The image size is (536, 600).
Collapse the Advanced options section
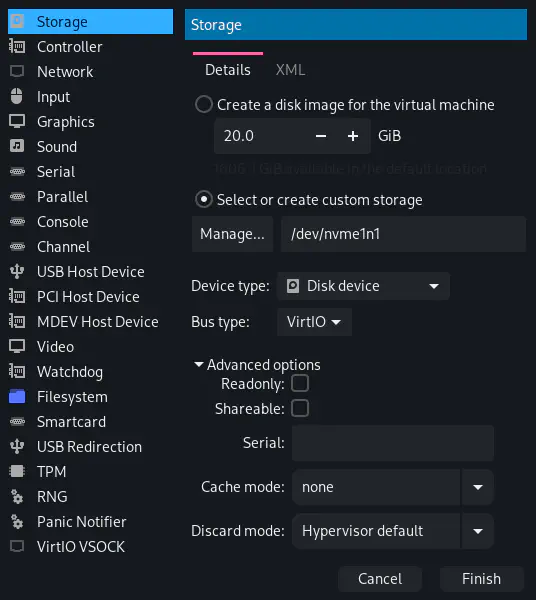tap(258, 365)
